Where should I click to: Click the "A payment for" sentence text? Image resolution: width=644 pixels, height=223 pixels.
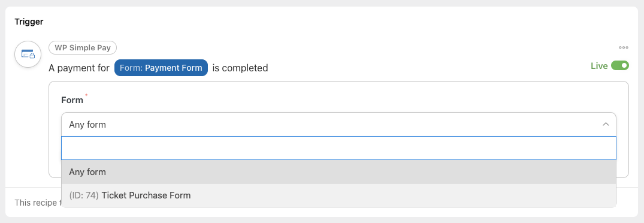(79, 68)
